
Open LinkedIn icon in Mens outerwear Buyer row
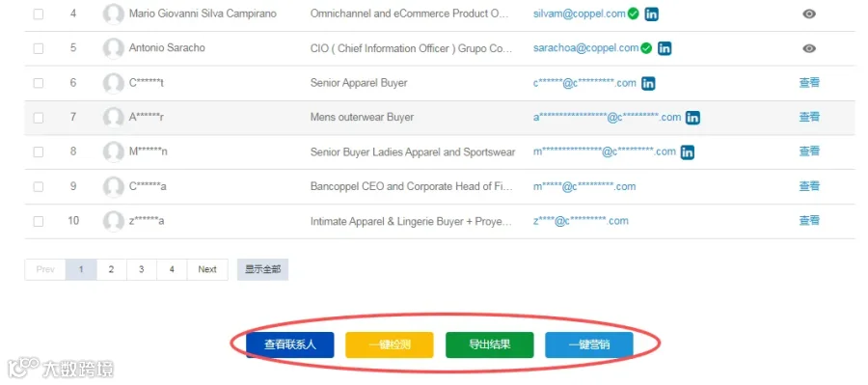[692, 118]
